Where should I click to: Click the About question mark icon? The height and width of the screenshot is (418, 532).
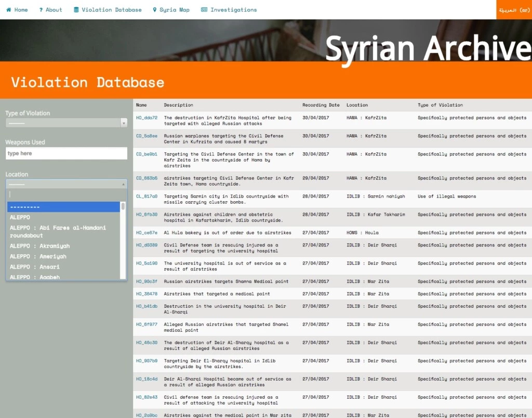pyautogui.click(x=40, y=10)
